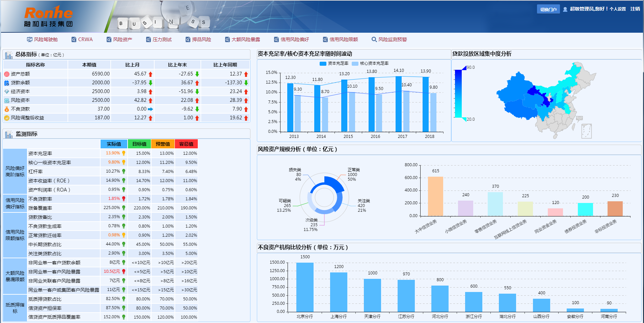
Task: Toggle the 资本充足率 legend series
Action: tap(323, 63)
